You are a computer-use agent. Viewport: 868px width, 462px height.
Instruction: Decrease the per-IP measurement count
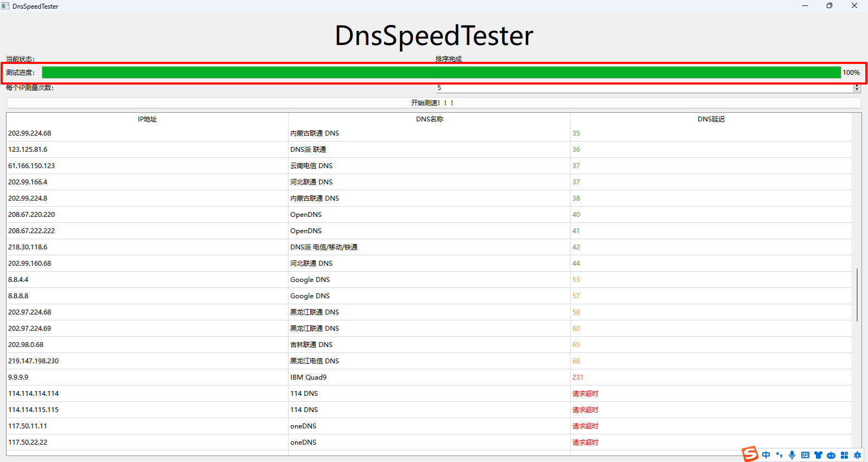[x=857, y=89]
